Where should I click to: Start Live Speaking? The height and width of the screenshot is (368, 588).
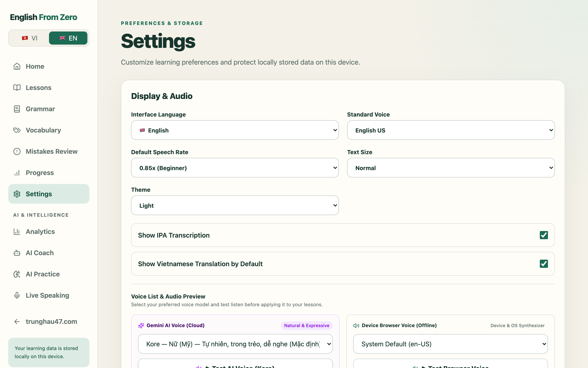pos(49,295)
